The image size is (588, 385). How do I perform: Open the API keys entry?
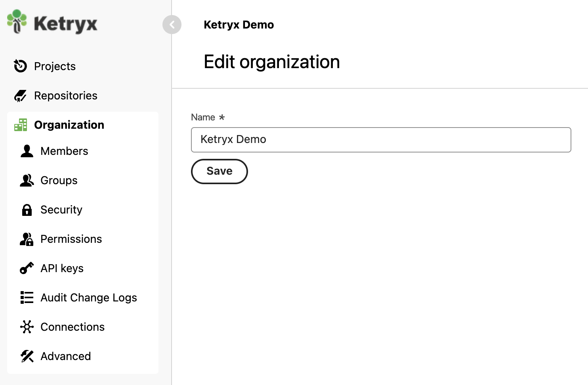click(x=62, y=269)
